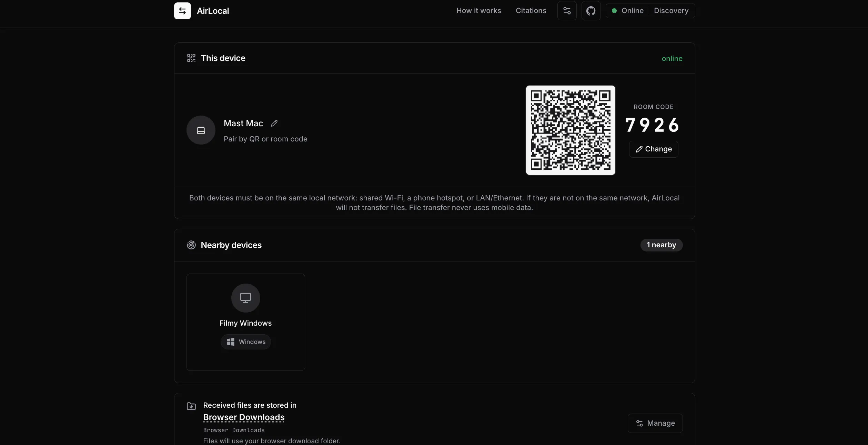Click the AirLocal brand name
Screen dimensions: 868x445
tap(213, 11)
